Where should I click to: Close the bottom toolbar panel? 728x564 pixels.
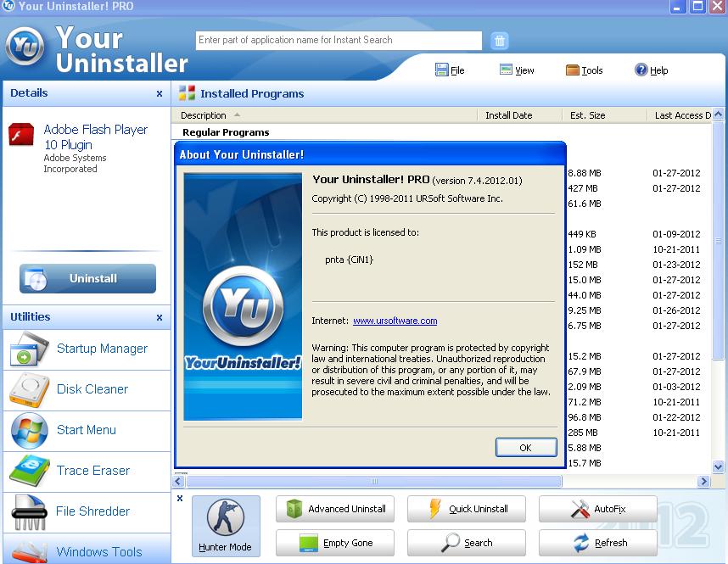tap(180, 499)
